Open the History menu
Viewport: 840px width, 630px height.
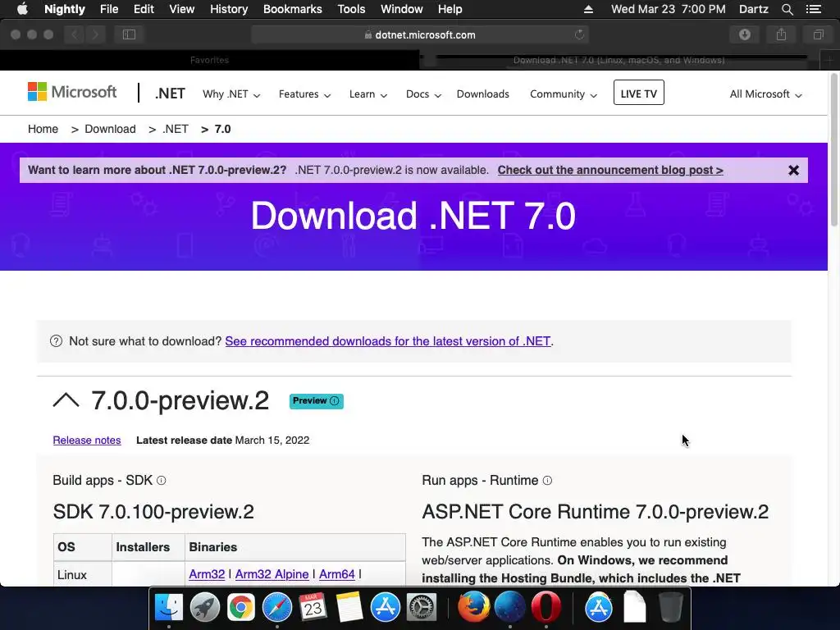pyautogui.click(x=229, y=9)
